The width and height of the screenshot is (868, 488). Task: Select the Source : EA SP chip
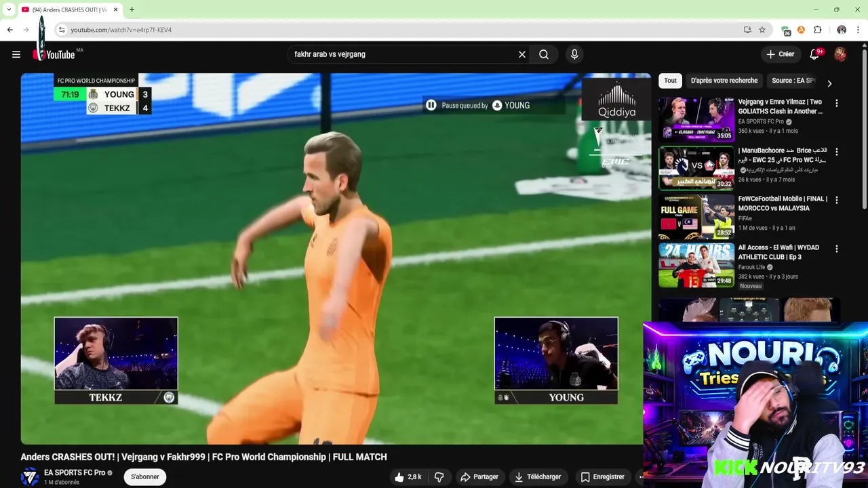coord(793,81)
